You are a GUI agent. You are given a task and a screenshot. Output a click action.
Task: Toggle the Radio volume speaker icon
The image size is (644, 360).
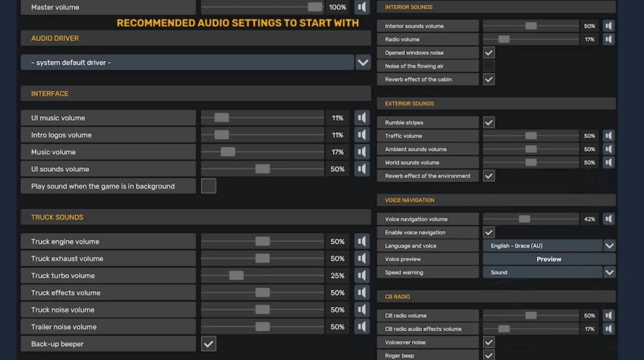(609, 39)
